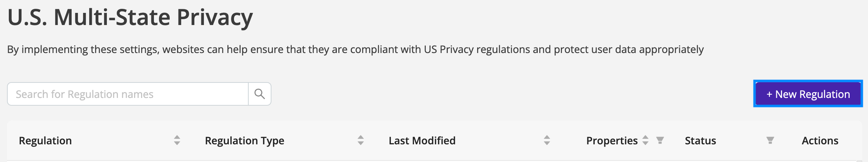Viewport: 868px width, 162px height.
Task: Click Properties descending down caret
Action: (645, 143)
